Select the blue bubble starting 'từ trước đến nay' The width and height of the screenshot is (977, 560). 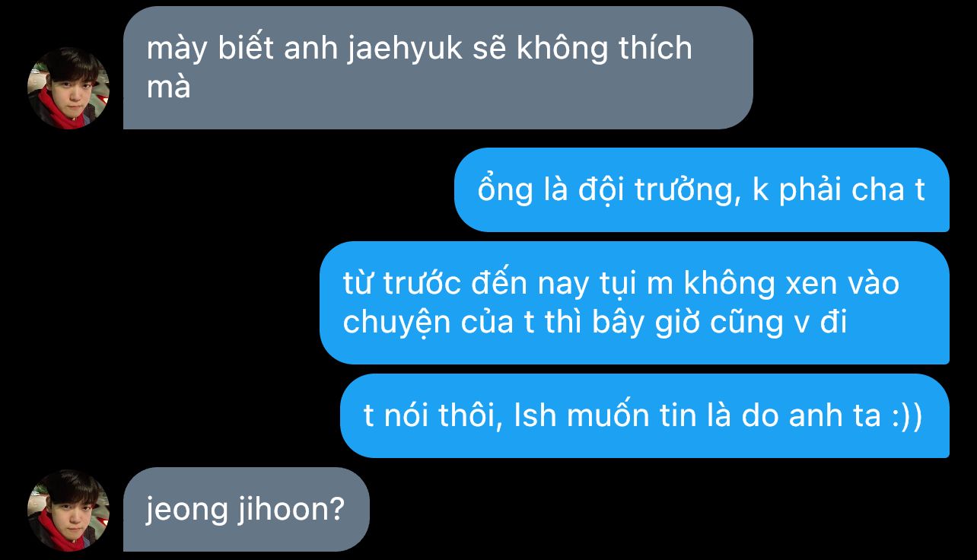[635, 303]
